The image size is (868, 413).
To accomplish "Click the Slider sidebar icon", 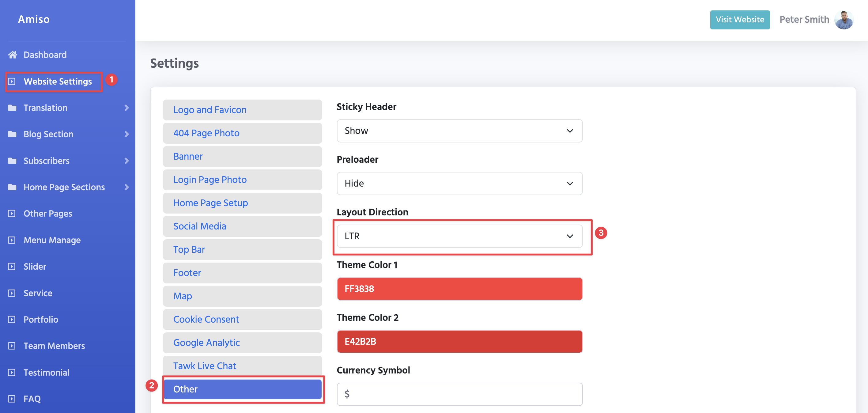I will pos(12,266).
